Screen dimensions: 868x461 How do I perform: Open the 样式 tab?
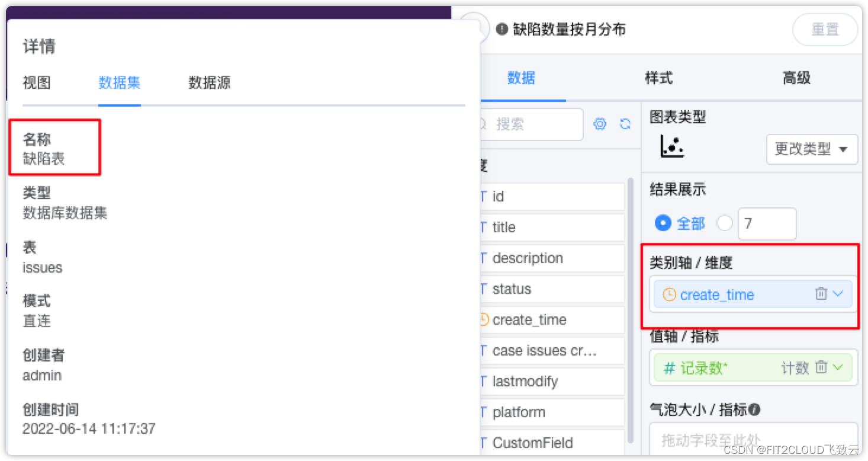point(659,78)
